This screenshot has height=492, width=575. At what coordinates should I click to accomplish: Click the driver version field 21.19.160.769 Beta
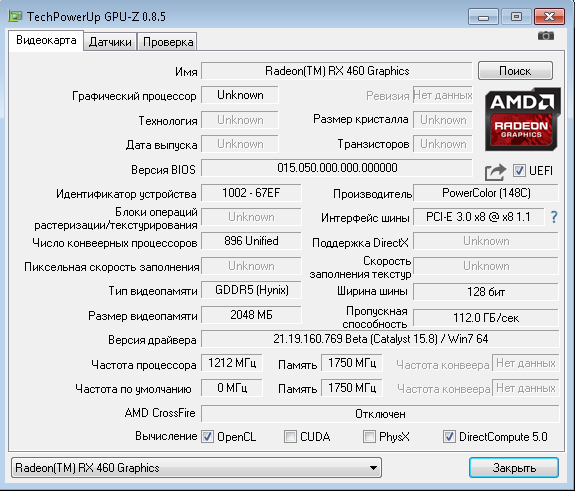[x=380, y=339]
